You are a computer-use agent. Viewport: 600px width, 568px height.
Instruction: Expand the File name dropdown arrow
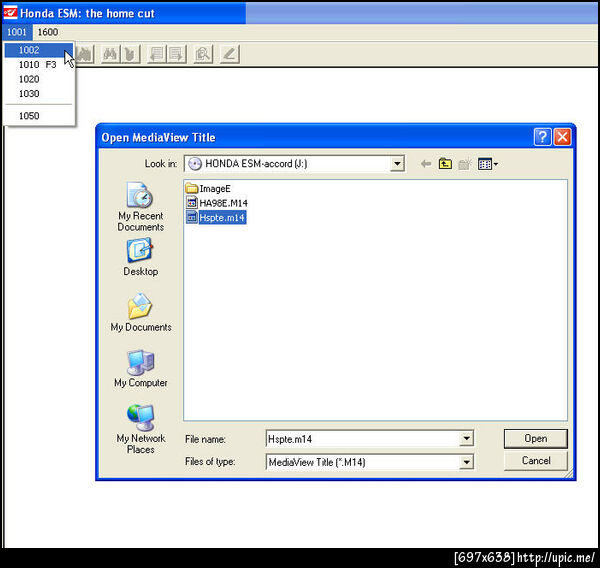pyautogui.click(x=466, y=439)
